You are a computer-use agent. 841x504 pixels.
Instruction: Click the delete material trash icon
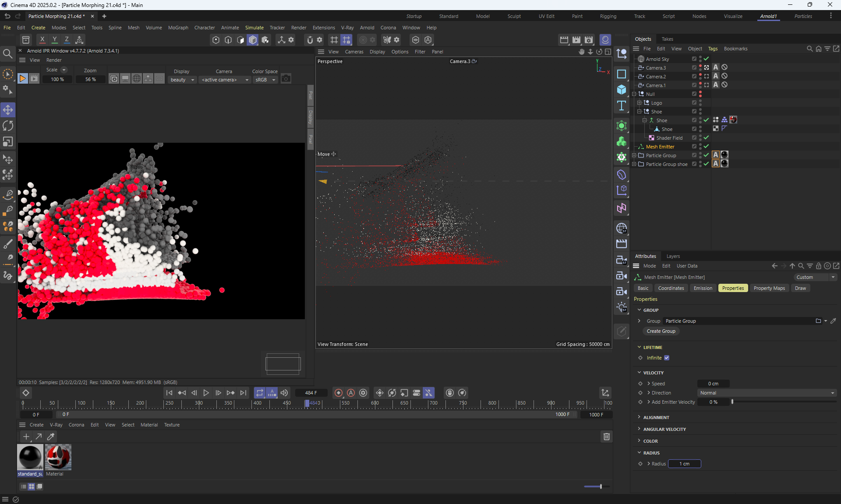pos(606,437)
